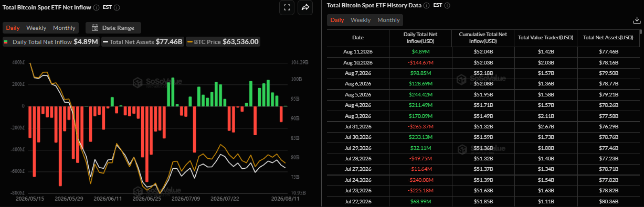Click Cumulative Total Net Inflow header

[x=483, y=38]
